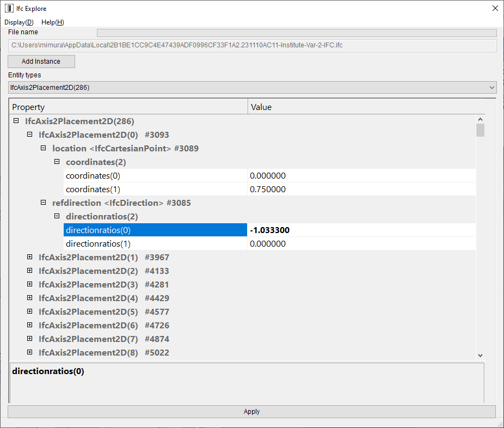Select the IfcAxis2Placement2D(286) root label
Screen dimensions: 504x428
(x=79, y=121)
